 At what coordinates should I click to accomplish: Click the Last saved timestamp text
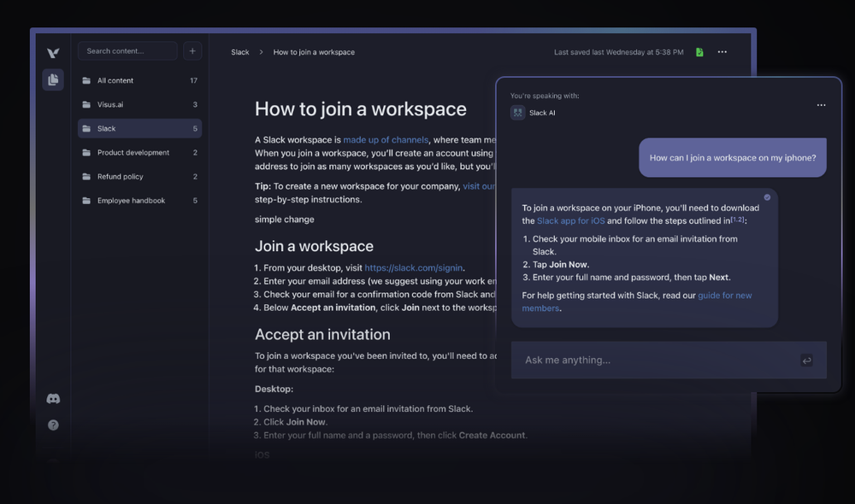coord(618,52)
